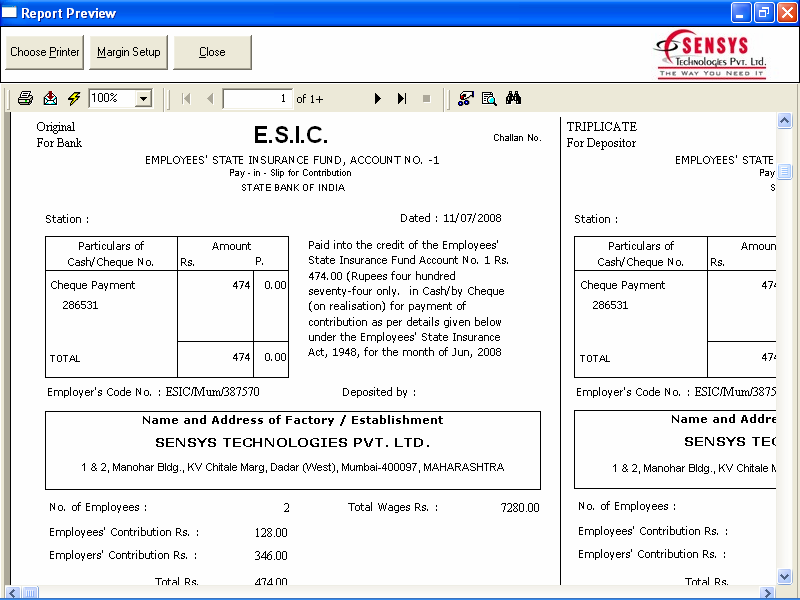800x600 pixels.
Task: Click the binoculars Find icon
Action: click(513, 97)
